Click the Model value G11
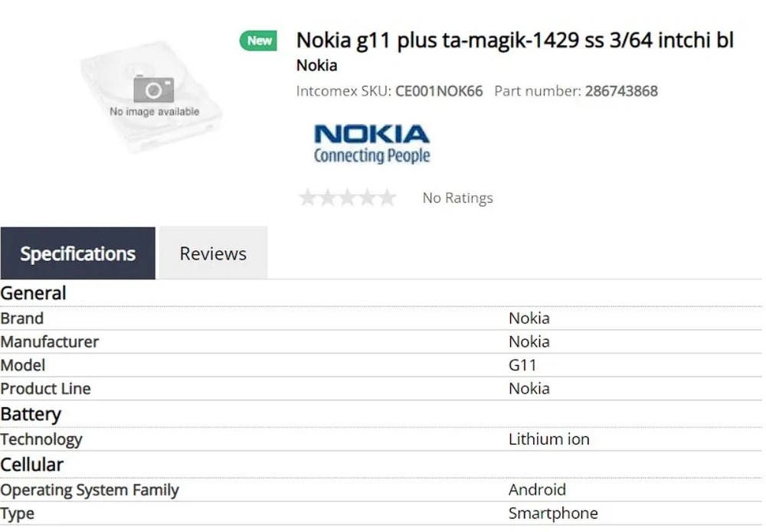This screenshot has height=532, width=766. pyautogui.click(x=522, y=365)
